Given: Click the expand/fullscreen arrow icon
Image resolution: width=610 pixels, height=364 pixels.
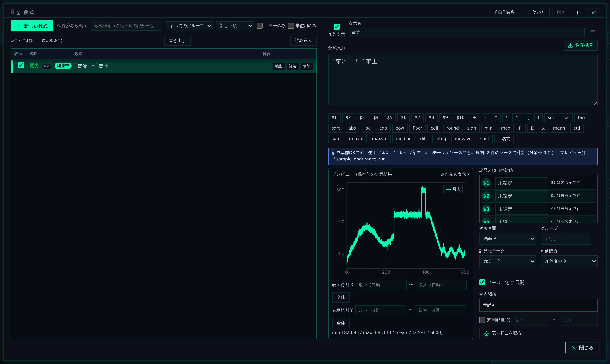Looking at the screenshot, I should 593,12.
